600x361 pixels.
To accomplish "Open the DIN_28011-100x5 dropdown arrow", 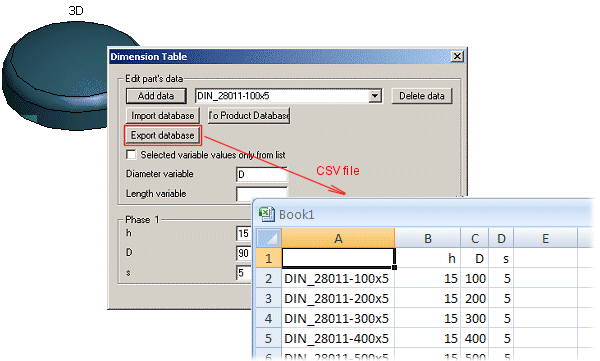I will 375,96.
